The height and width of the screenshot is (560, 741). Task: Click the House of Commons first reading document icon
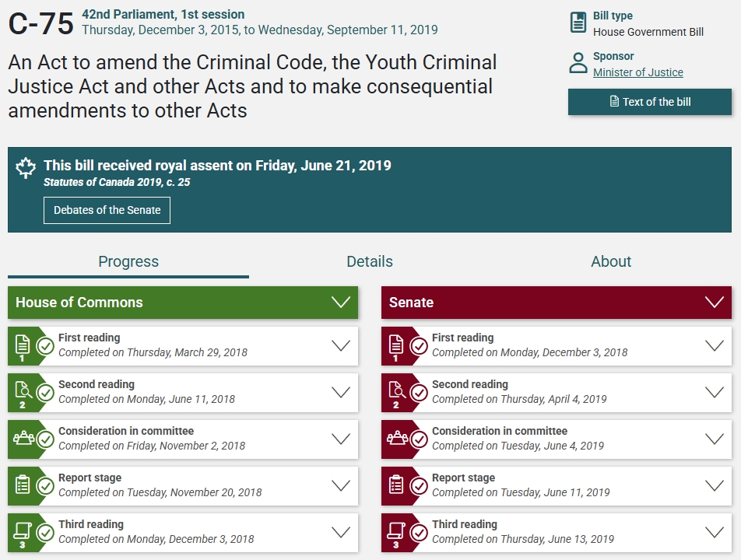coord(23,345)
